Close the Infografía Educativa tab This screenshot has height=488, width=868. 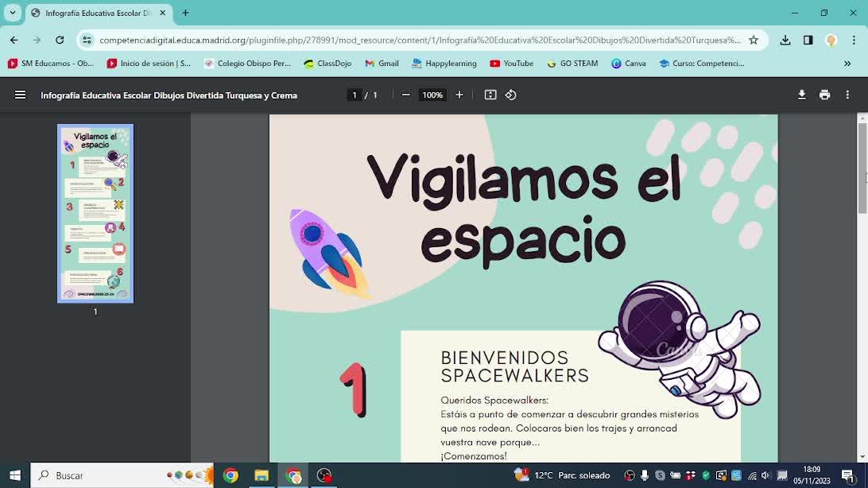click(163, 13)
